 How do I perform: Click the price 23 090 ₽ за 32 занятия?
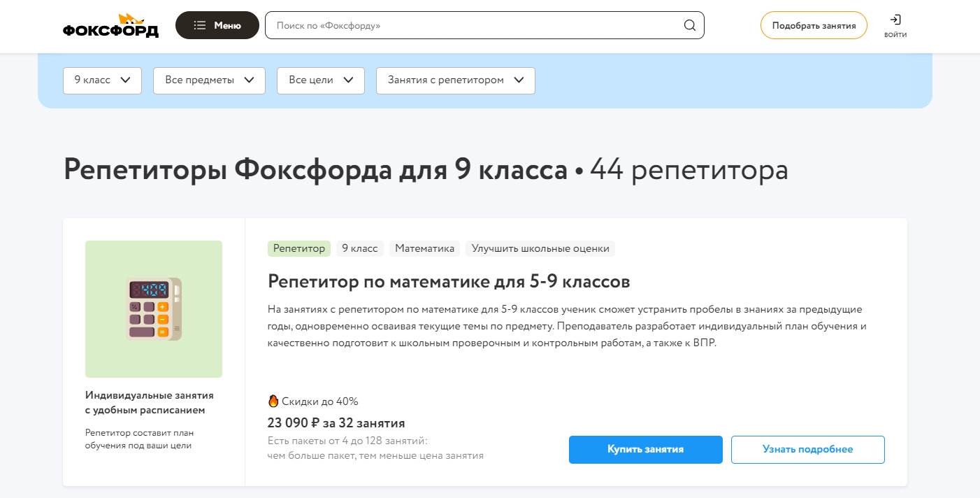[x=336, y=423]
